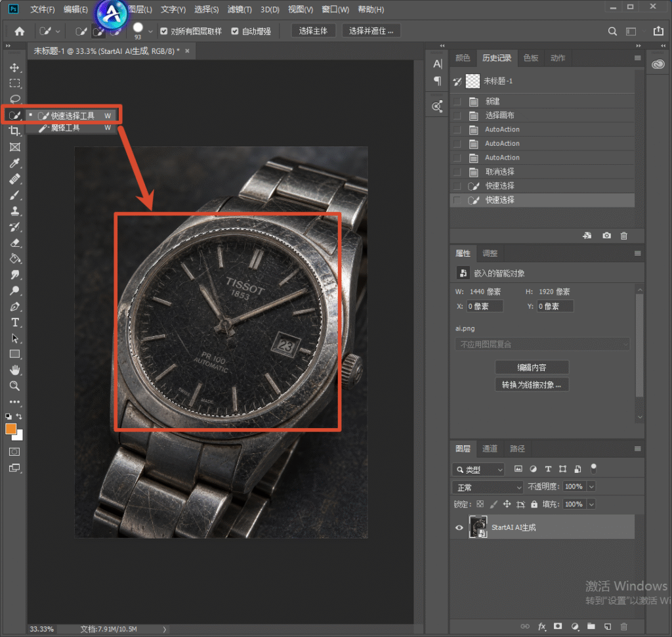Switch to the 通道 tab

490,449
